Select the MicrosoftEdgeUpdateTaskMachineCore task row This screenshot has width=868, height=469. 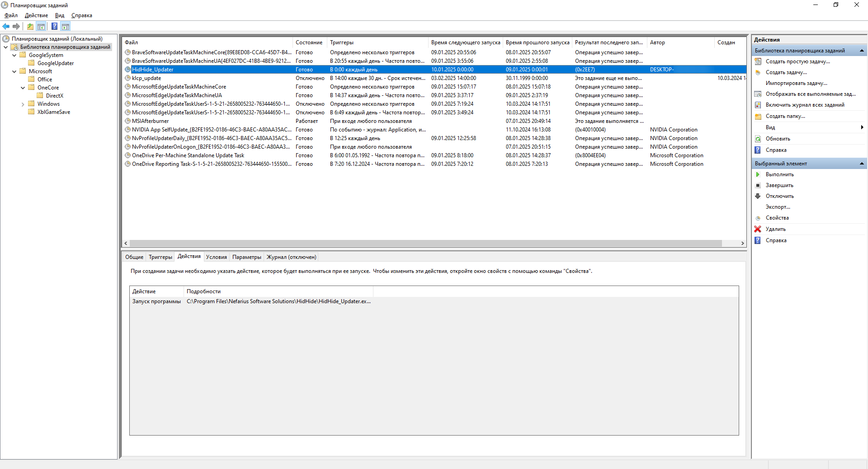[x=434, y=87]
